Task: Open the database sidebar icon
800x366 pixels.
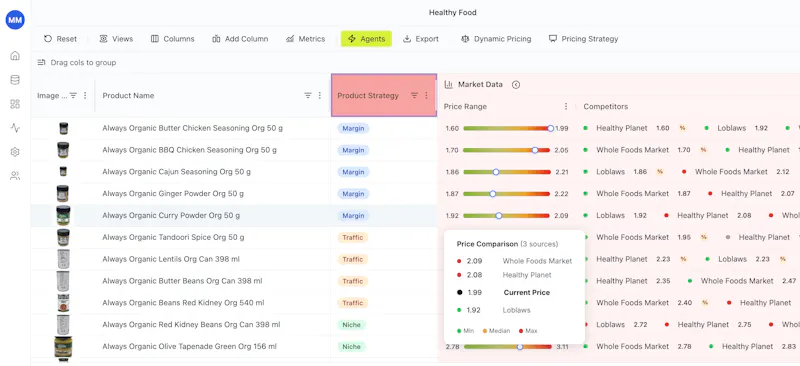Action: click(15, 80)
